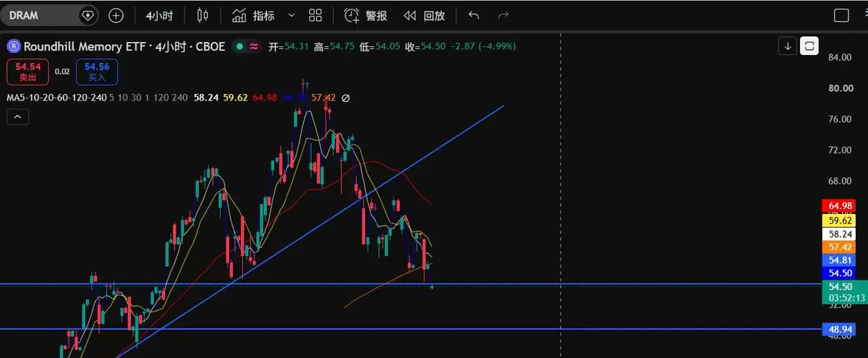This screenshot has height=358, width=868.
Task: Click the green 54.50 countdown price label
Action: pos(844,292)
